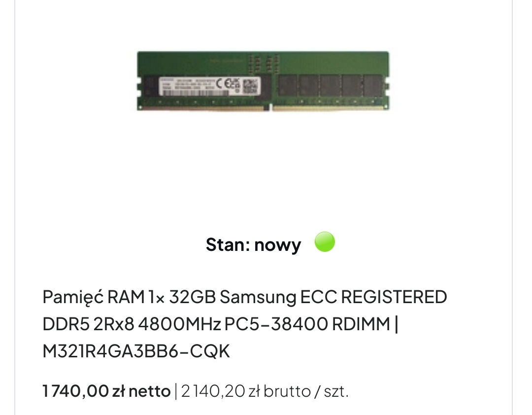Screen dimensions: 532x415
Task: Click the memory chips on the module's right side
Action: [x=331, y=85]
